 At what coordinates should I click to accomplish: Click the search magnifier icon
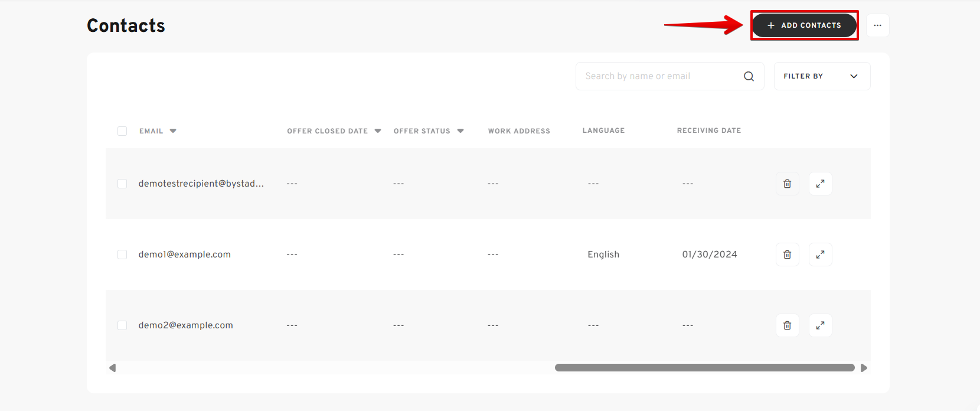[x=749, y=76]
